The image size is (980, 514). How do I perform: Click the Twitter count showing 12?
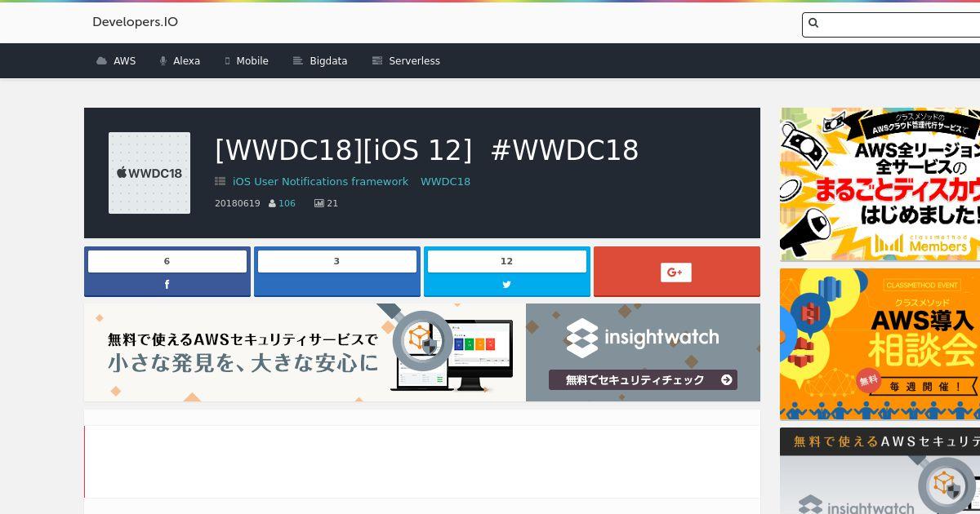[x=507, y=261]
